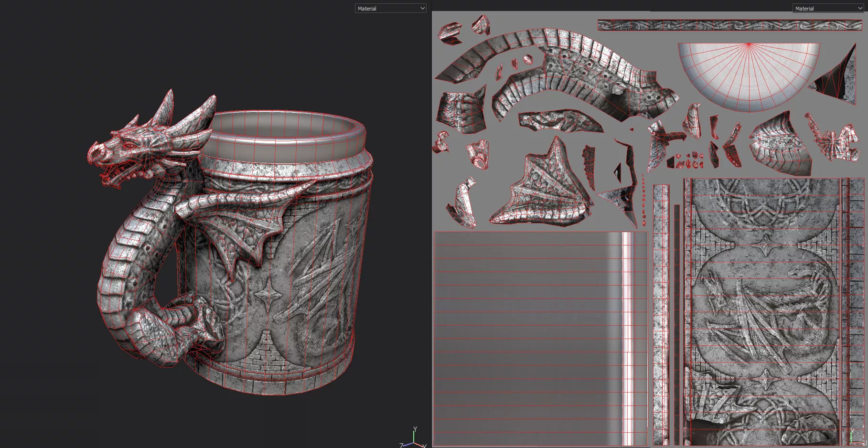Click the dropdown arrow of the left Material selector
Screen dimensions: 868x448
pyautogui.click(x=422, y=8)
